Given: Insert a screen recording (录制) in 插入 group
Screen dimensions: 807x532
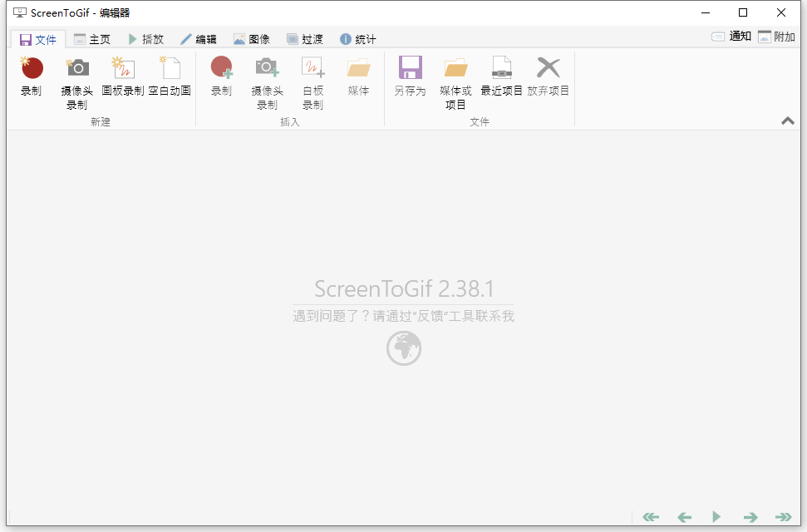Looking at the screenshot, I should tap(221, 76).
